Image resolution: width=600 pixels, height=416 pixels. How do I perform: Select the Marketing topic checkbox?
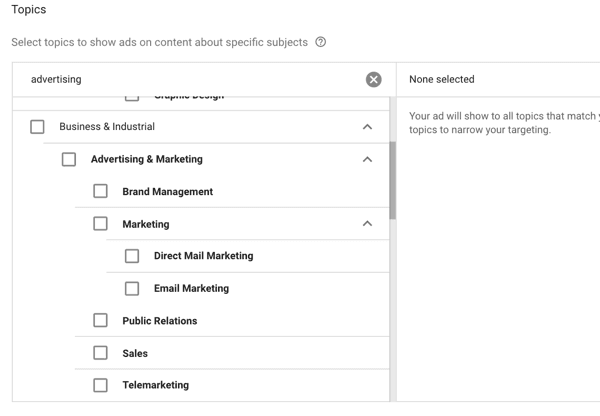click(100, 224)
